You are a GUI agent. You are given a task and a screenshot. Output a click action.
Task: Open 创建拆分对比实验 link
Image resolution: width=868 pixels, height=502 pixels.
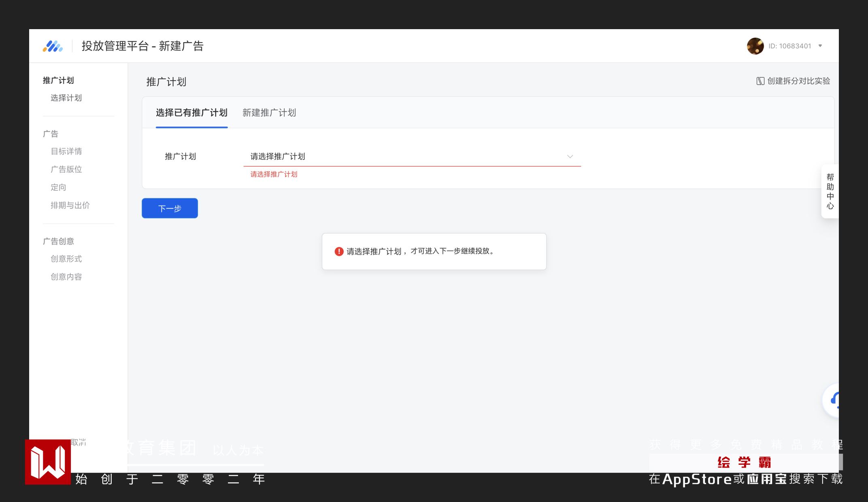pos(798,81)
